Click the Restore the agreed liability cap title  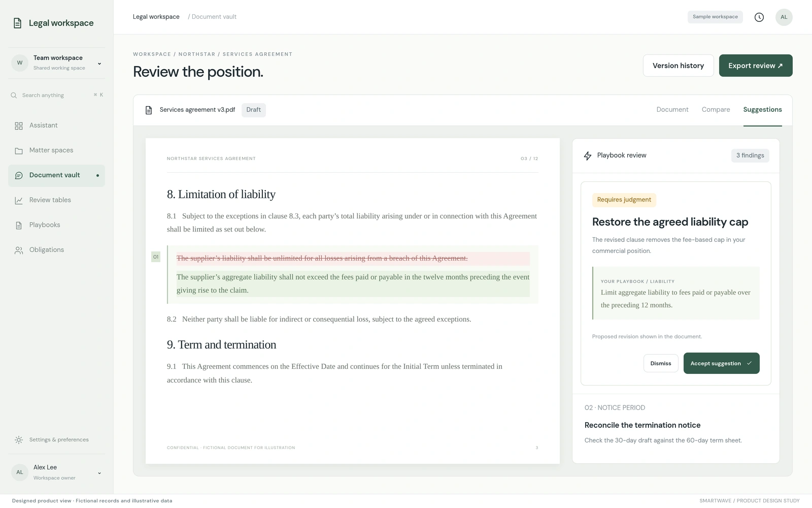pos(670,222)
